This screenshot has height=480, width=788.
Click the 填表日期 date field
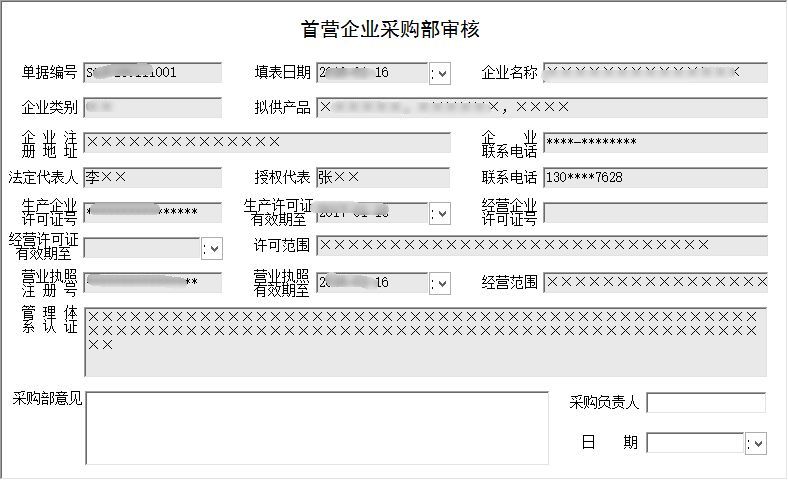[372, 72]
